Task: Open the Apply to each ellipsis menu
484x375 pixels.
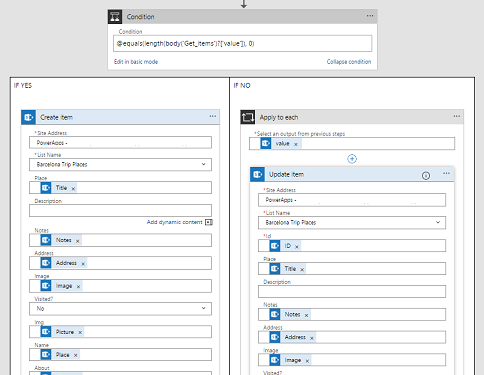Action: tap(457, 116)
